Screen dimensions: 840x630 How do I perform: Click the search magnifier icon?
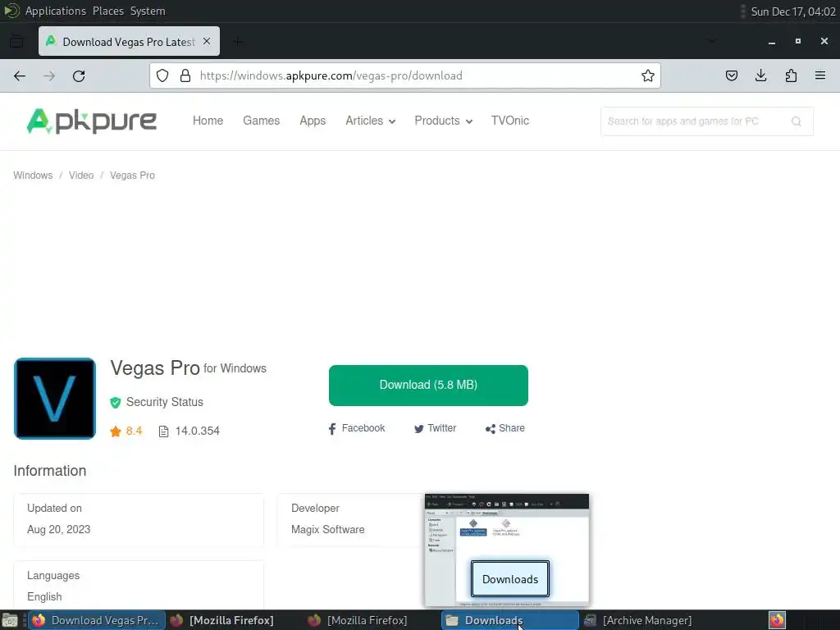[796, 121]
